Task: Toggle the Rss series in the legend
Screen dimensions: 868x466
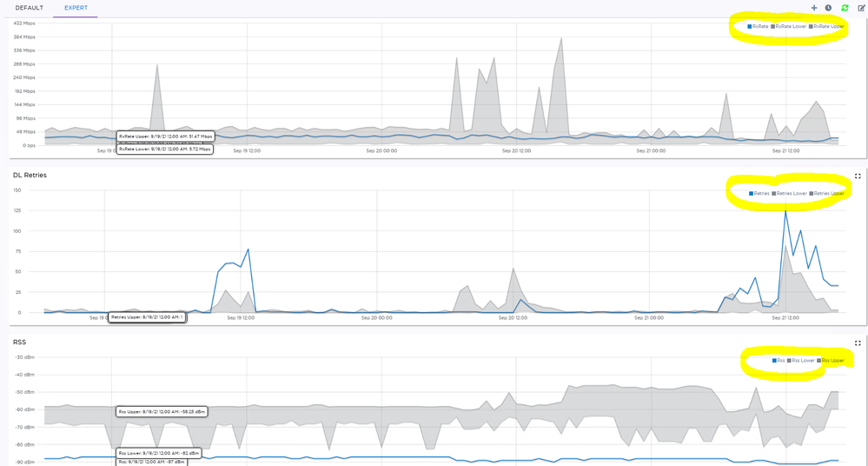Action: [x=779, y=361]
